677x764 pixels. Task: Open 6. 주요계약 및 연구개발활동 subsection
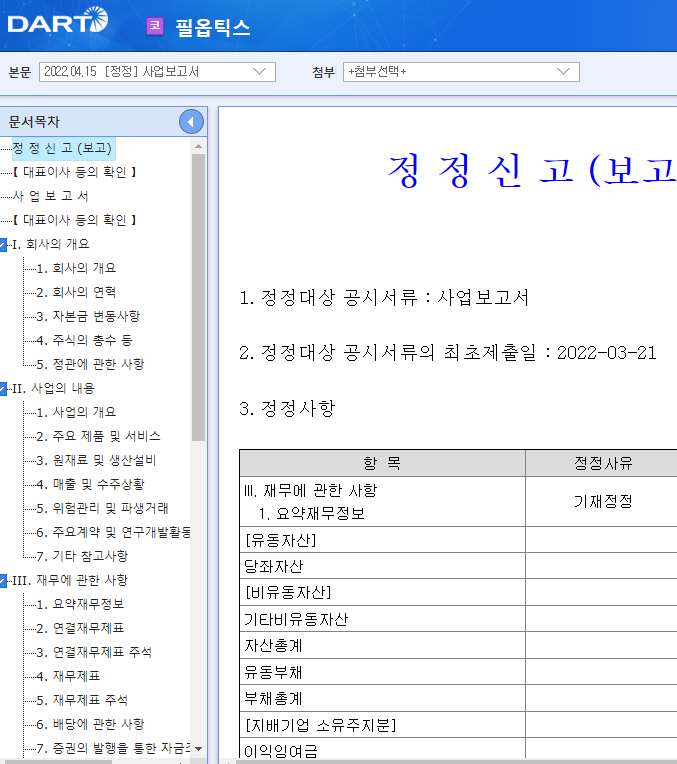[x=113, y=532]
